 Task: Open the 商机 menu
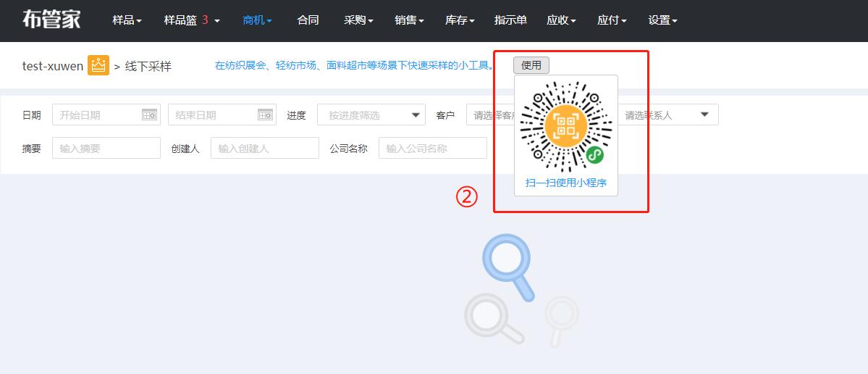tap(258, 20)
